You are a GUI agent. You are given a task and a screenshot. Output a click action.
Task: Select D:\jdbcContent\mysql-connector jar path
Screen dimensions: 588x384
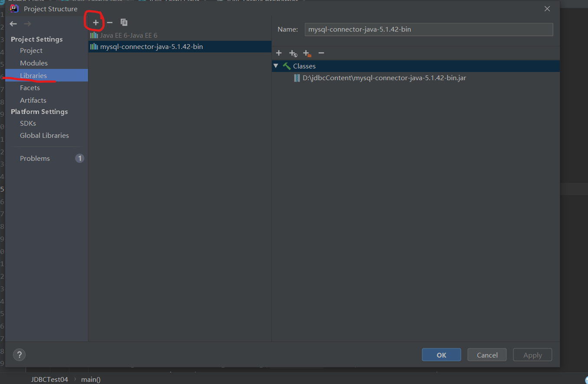(x=384, y=78)
